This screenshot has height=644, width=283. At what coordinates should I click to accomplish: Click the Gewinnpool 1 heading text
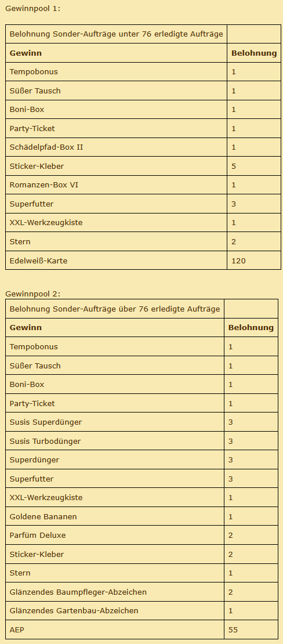(x=33, y=8)
